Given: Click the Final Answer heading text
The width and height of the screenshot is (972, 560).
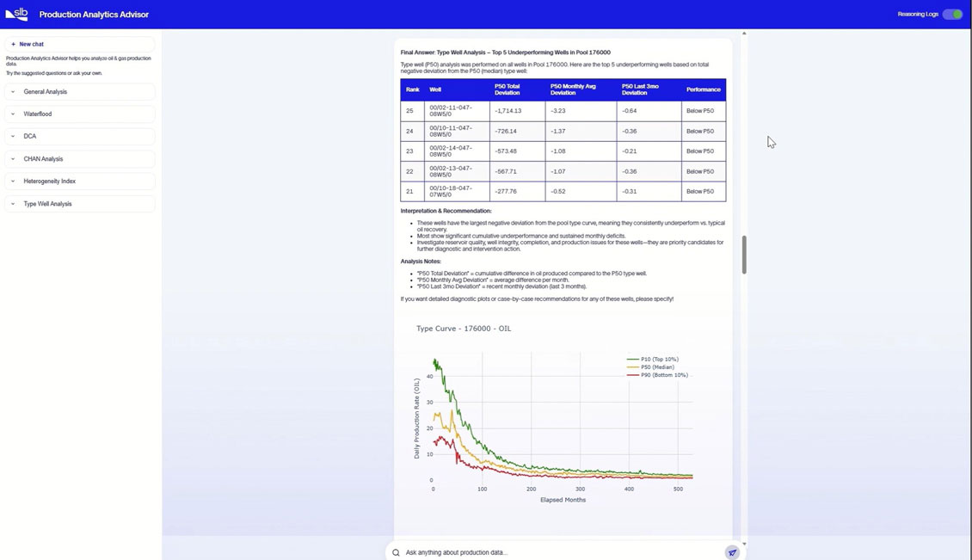Looking at the screenshot, I should pyautogui.click(x=505, y=52).
